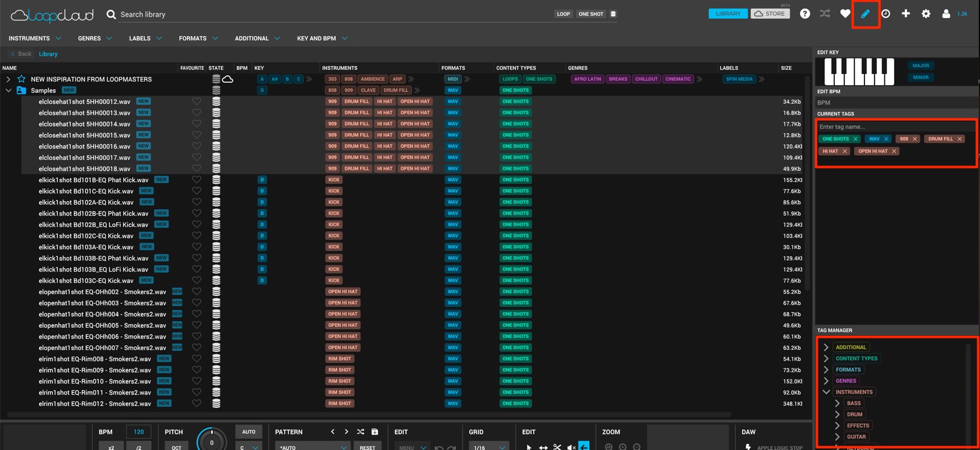Select the scissors cut tool
This screenshot has height=450, width=980.
point(557,447)
